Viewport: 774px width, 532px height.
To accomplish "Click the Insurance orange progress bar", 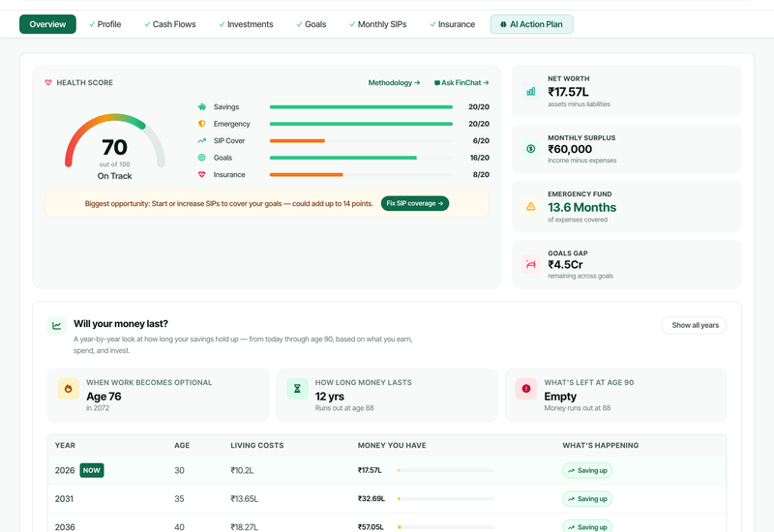I will (x=306, y=175).
